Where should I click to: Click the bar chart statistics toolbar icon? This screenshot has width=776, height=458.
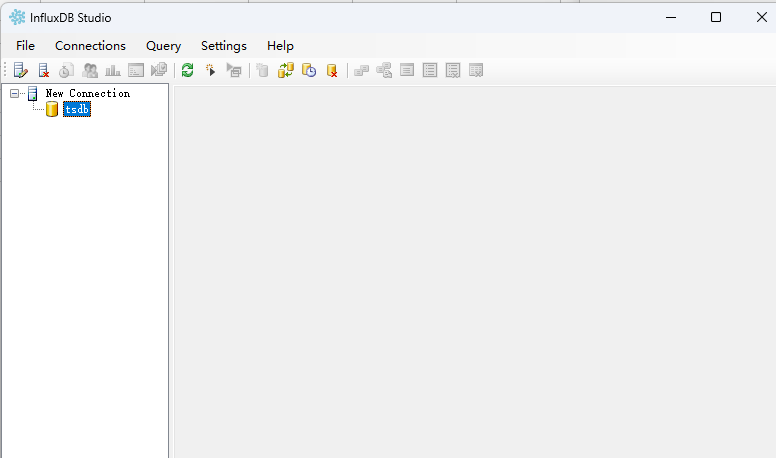[113, 70]
